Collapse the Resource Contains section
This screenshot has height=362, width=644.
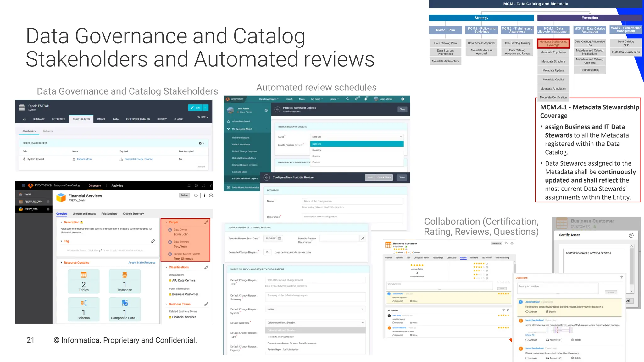coord(61,263)
